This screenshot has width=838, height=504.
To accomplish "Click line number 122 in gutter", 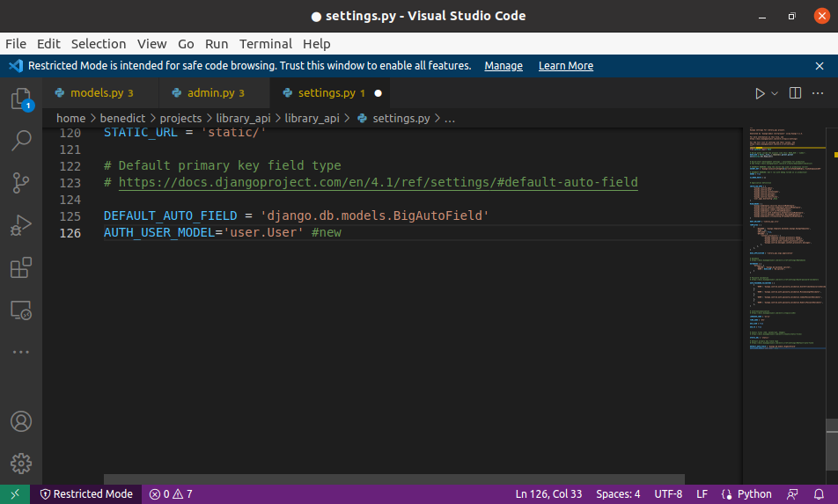I will 70,166.
